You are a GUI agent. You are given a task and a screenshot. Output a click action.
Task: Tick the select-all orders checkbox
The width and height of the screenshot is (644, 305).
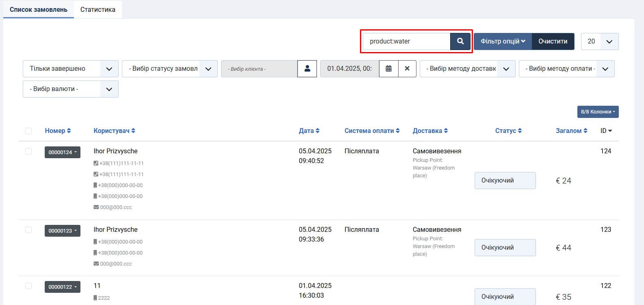28,131
